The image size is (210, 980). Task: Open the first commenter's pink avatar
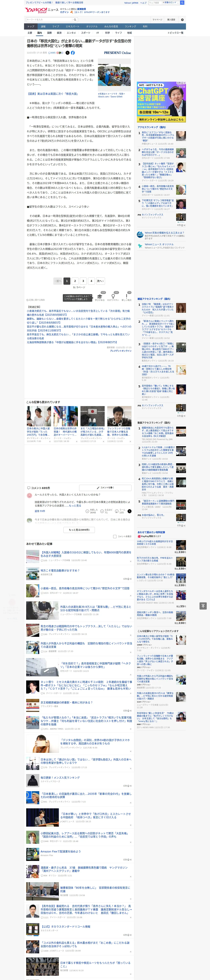29,495
